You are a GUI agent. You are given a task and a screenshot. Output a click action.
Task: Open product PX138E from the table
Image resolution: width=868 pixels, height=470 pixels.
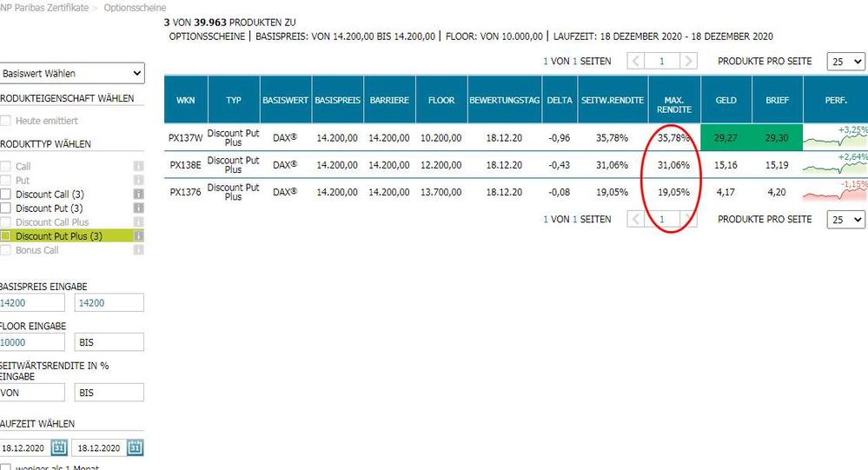click(185, 165)
